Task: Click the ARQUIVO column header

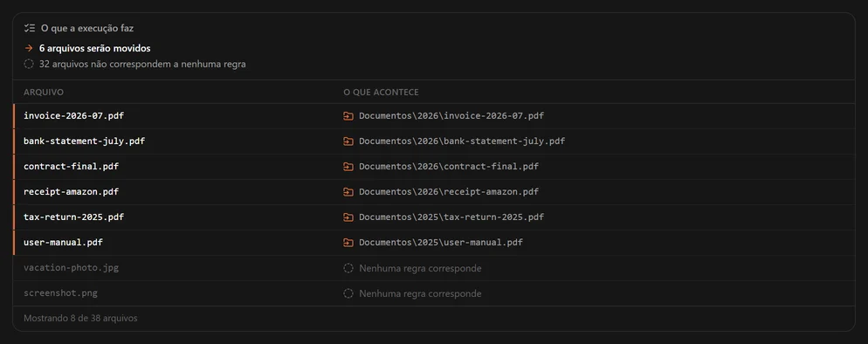Action: click(44, 93)
